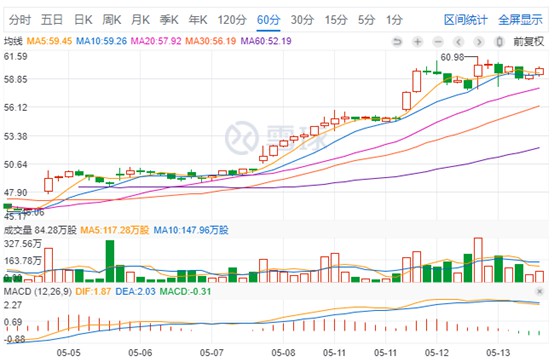
Task: Open the 季K tab
Action: (169, 19)
